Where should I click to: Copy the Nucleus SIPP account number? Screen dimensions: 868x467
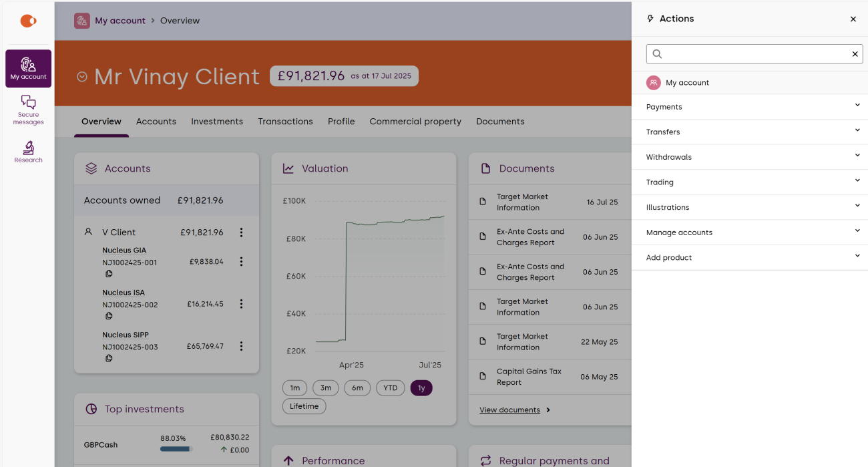click(x=109, y=359)
